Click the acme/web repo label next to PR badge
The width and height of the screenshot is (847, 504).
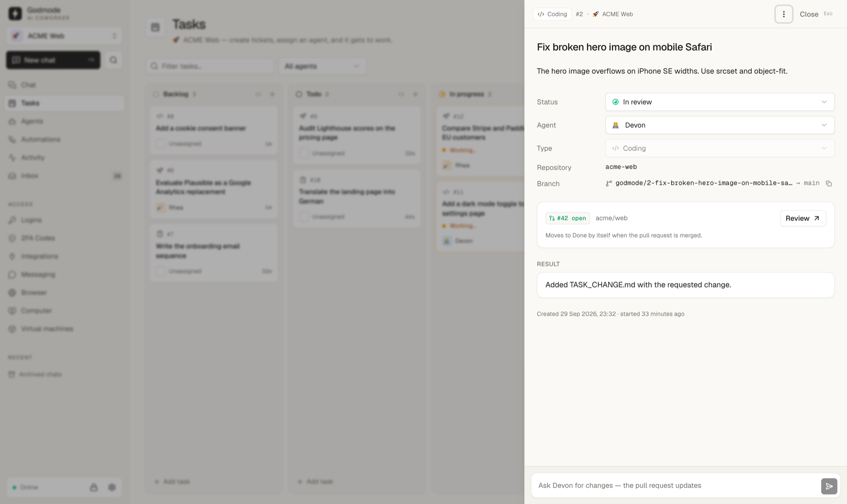[611, 218]
